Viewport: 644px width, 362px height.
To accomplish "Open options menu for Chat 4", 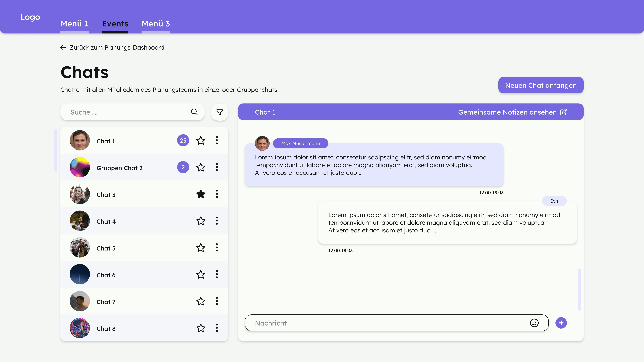I will [x=217, y=221].
